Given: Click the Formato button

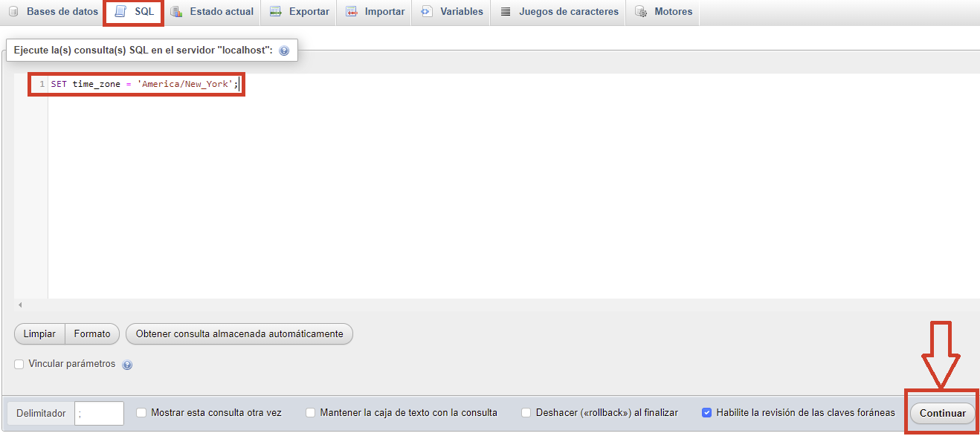Looking at the screenshot, I should [x=92, y=334].
